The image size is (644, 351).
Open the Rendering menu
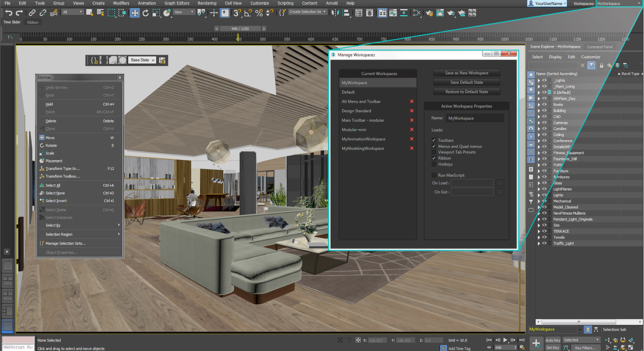tap(207, 3)
